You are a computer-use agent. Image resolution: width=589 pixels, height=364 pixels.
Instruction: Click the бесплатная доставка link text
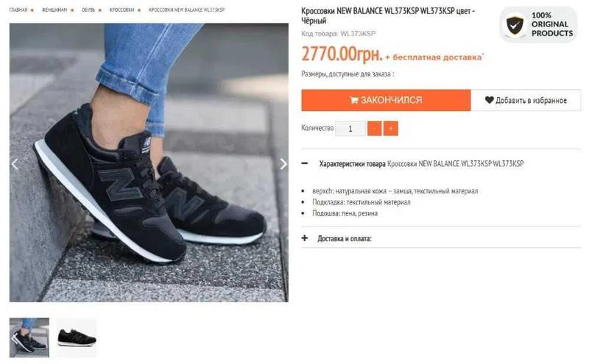coord(437,57)
